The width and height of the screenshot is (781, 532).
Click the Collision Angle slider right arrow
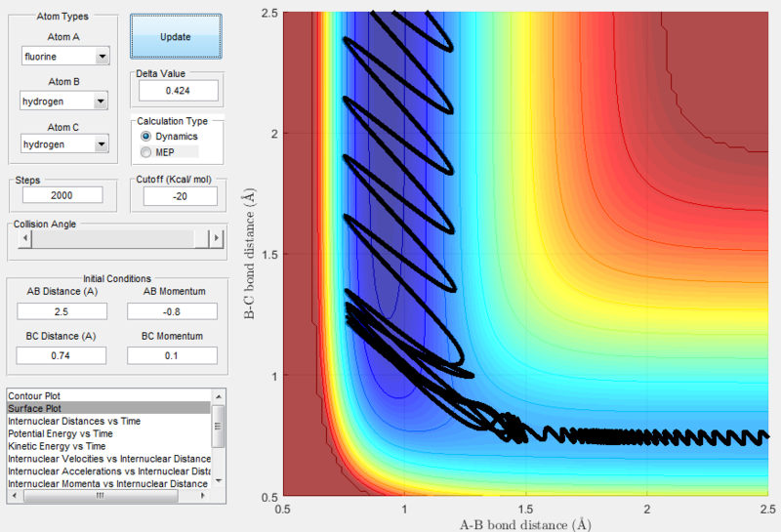[216, 238]
